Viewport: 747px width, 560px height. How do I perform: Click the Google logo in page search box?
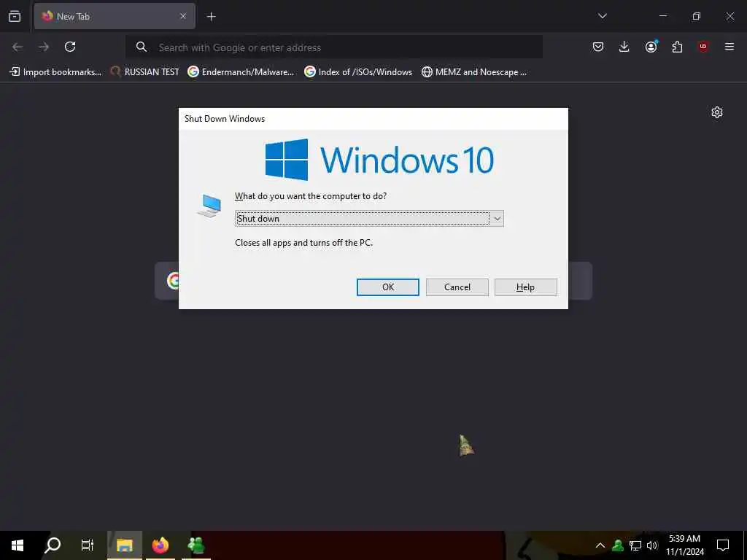(x=173, y=281)
